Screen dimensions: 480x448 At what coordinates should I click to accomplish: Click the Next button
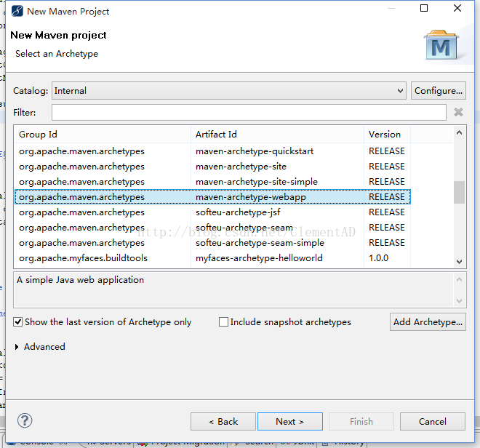click(290, 421)
